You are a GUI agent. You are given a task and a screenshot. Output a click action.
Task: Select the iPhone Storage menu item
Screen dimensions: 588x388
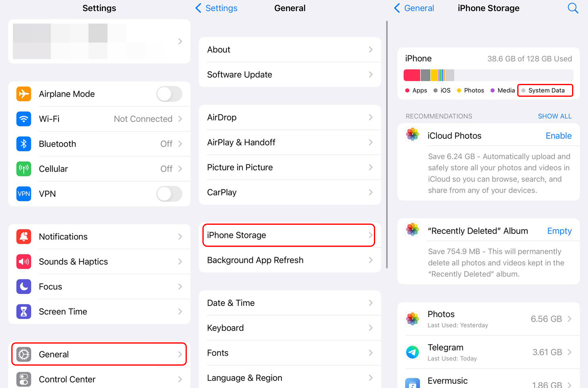289,235
